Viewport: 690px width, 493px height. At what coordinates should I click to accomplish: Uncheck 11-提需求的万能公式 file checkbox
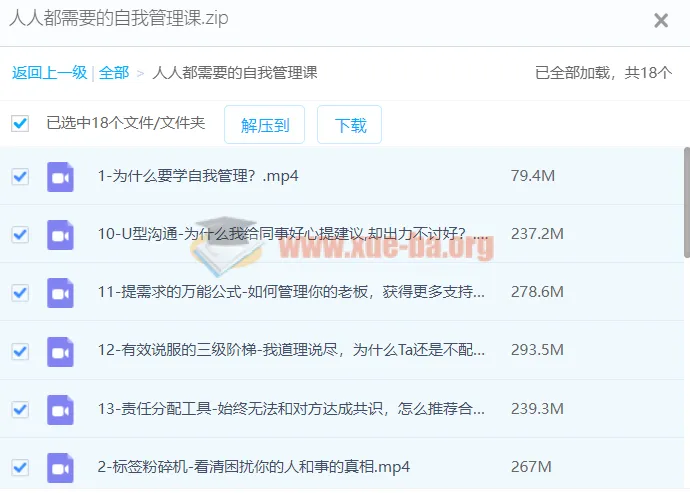(20, 293)
